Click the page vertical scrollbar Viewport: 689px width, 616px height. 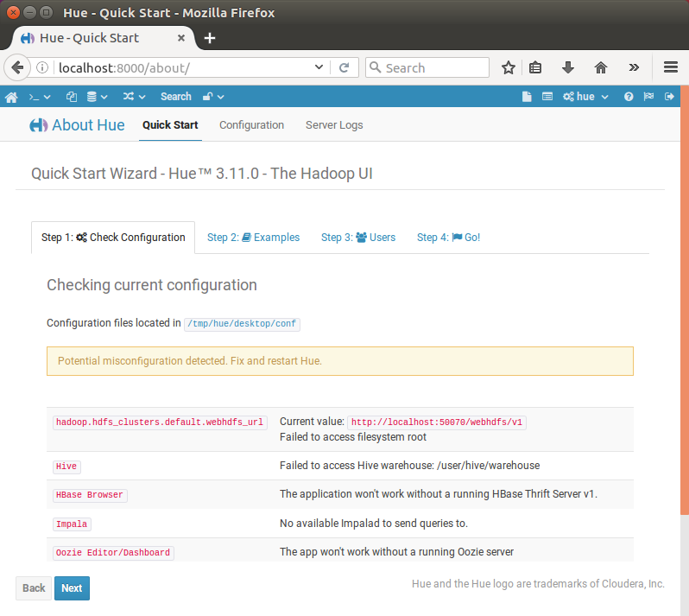pos(685,300)
